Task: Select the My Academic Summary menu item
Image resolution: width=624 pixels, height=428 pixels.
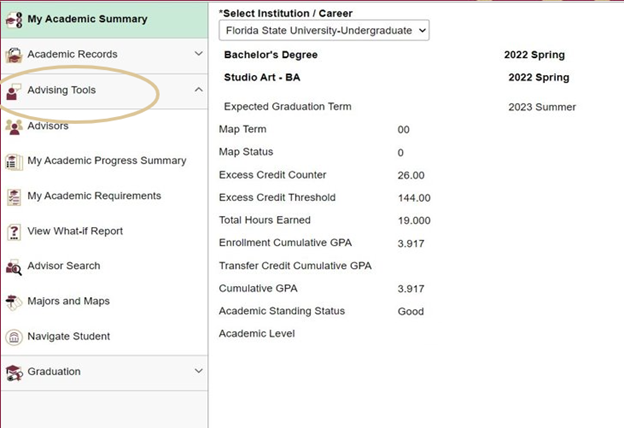Action: click(x=87, y=20)
